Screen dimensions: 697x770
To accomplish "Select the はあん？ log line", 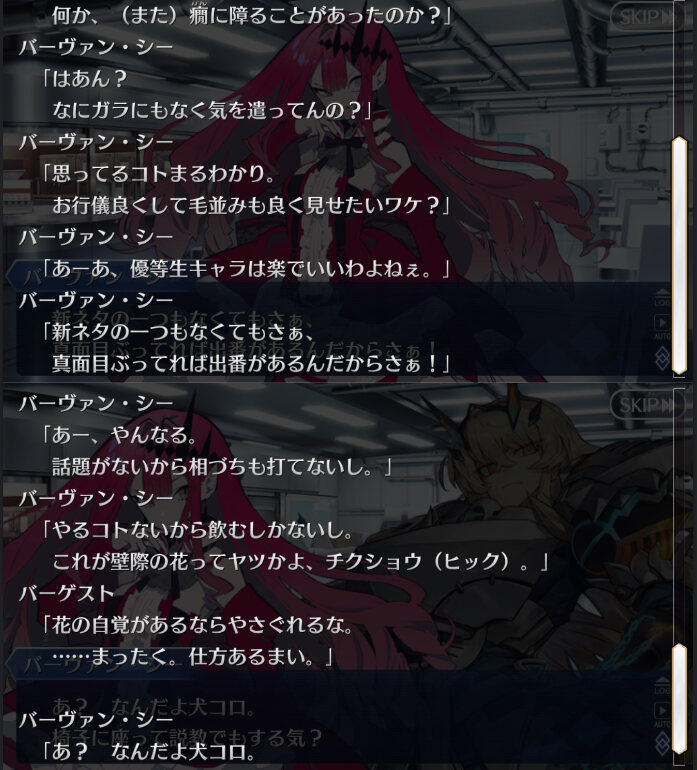I will (x=84, y=79).
